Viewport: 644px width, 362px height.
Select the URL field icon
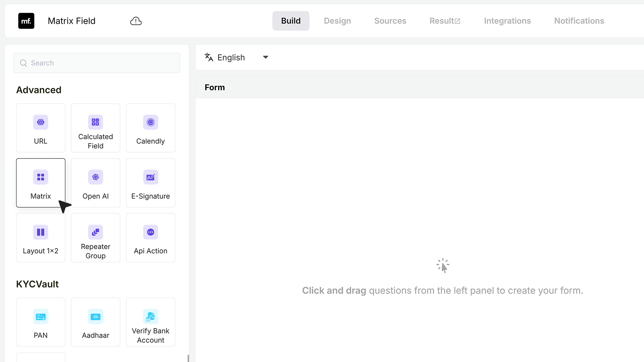coord(41,122)
